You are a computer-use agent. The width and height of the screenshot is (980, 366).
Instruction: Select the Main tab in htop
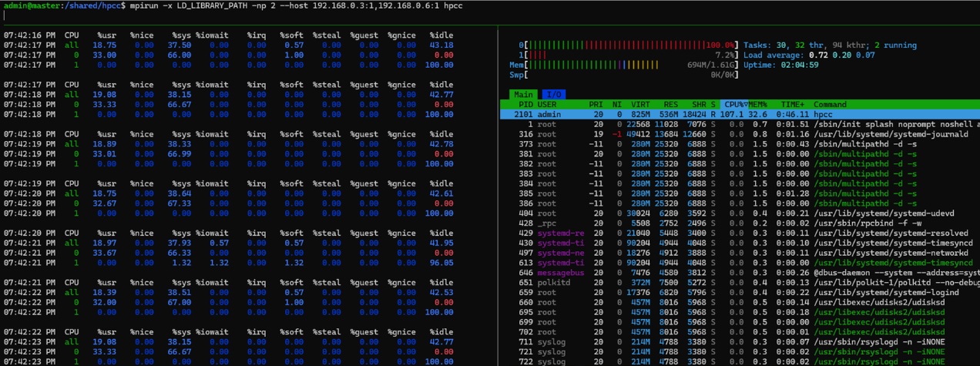pyautogui.click(x=523, y=95)
